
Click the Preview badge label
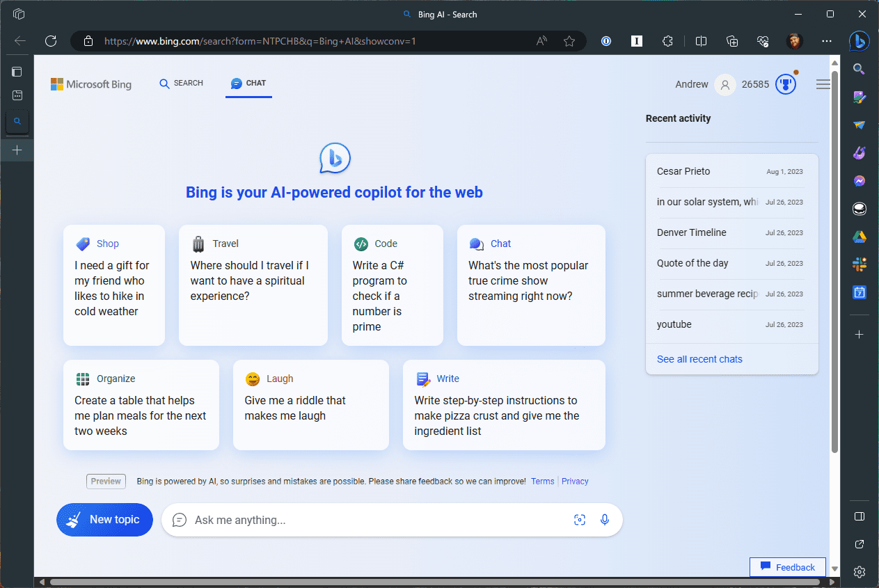click(106, 481)
